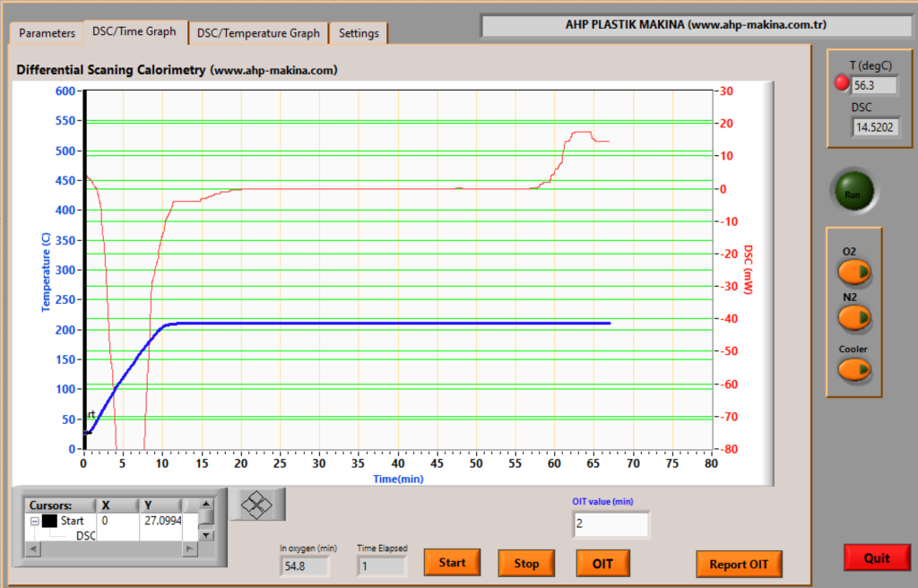This screenshot has width=918, height=588.
Task: Toggle the N2 gas switch
Action: pyautogui.click(x=854, y=318)
